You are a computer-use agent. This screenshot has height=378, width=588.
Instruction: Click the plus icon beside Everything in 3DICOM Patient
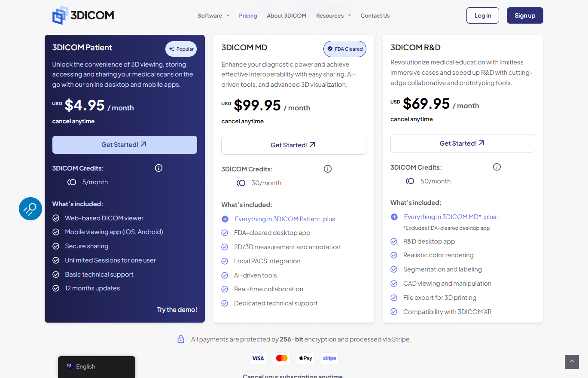(x=225, y=219)
